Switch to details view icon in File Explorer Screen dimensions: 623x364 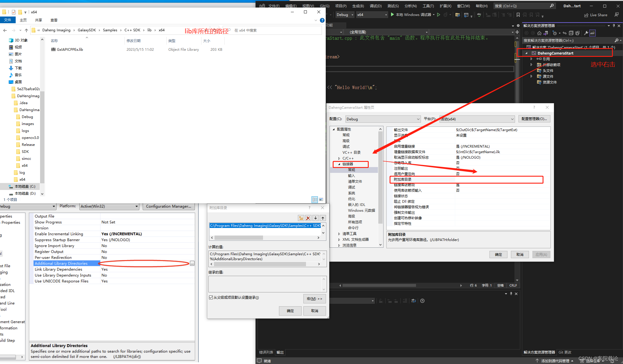click(x=315, y=200)
